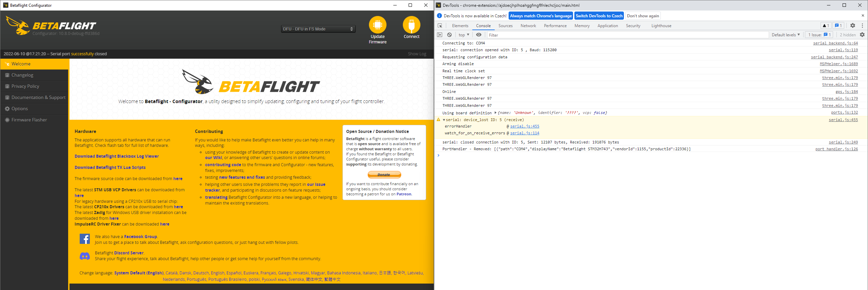
Task: Open the Default levels dropdown
Action: (786, 35)
